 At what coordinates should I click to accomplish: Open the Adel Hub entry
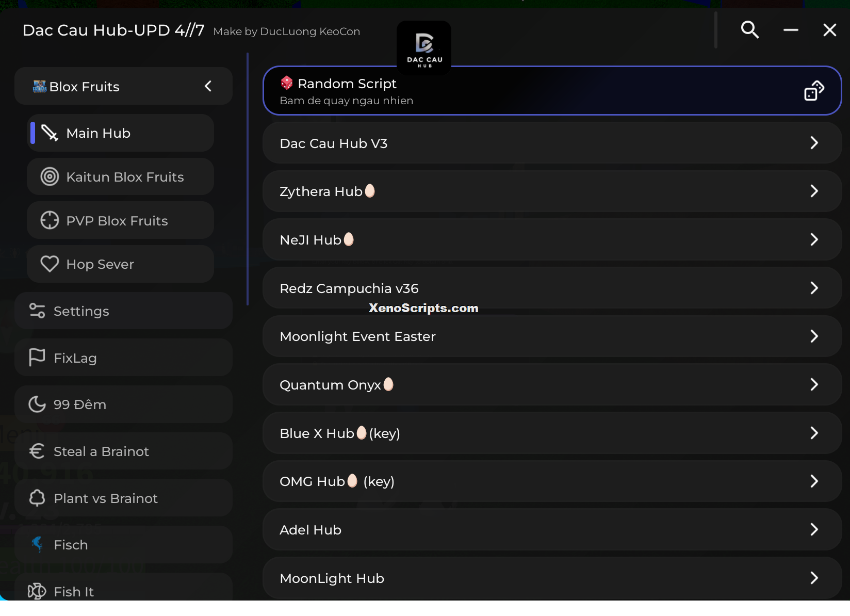552,530
